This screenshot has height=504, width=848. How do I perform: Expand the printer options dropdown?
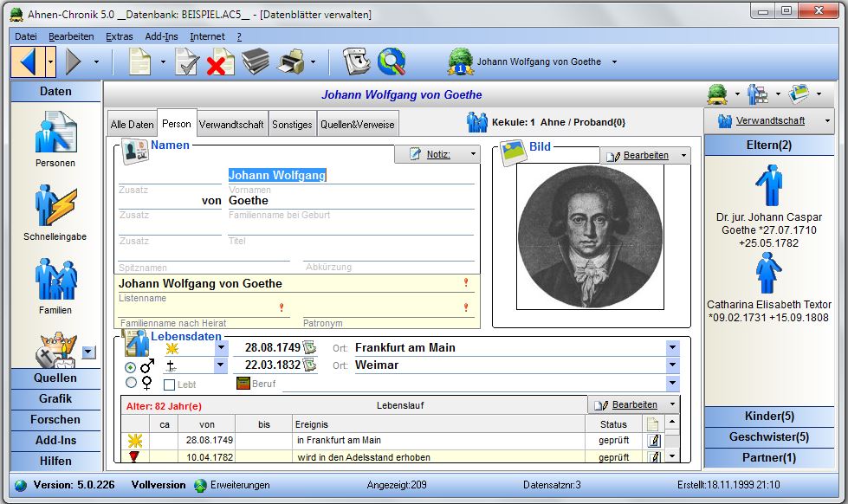pyautogui.click(x=314, y=61)
